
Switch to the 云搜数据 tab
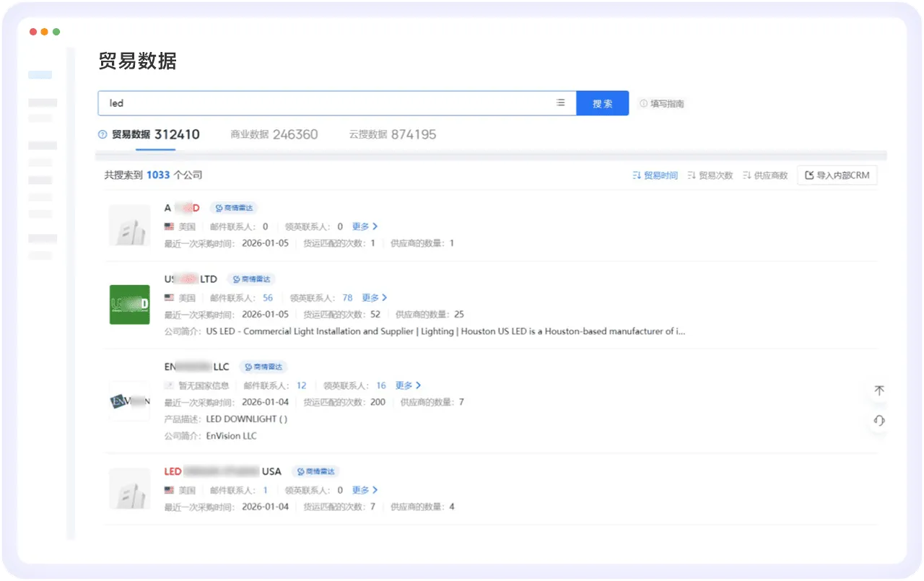pyautogui.click(x=393, y=134)
